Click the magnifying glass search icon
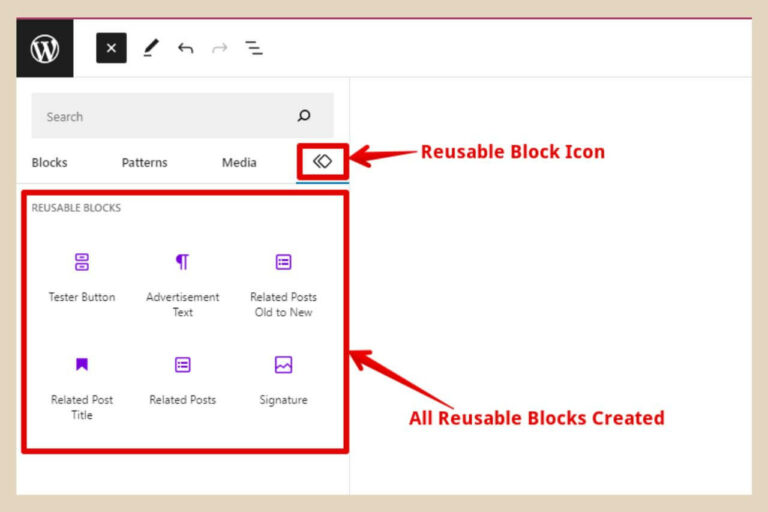The height and width of the screenshot is (512, 768). (304, 116)
